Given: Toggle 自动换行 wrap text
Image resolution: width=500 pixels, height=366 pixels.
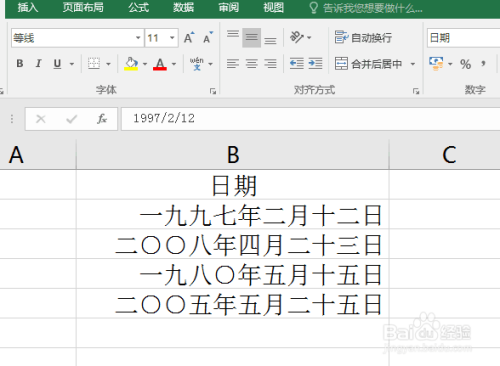Looking at the screenshot, I should pos(363,37).
